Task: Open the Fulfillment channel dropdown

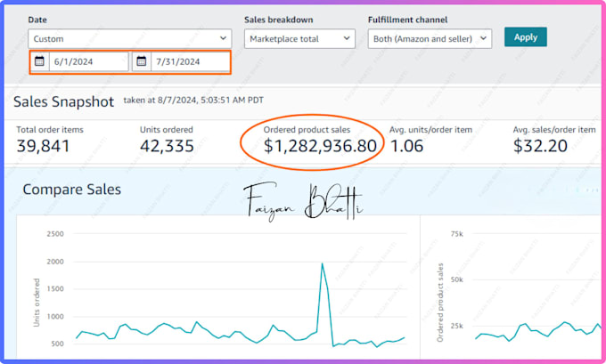Action: click(430, 38)
